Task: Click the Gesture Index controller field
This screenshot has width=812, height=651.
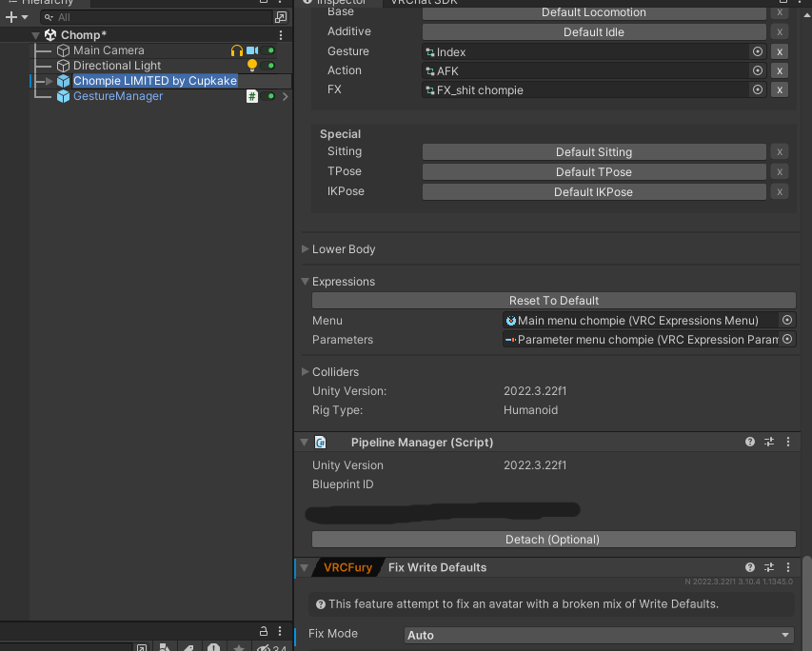Action: click(585, 51)
